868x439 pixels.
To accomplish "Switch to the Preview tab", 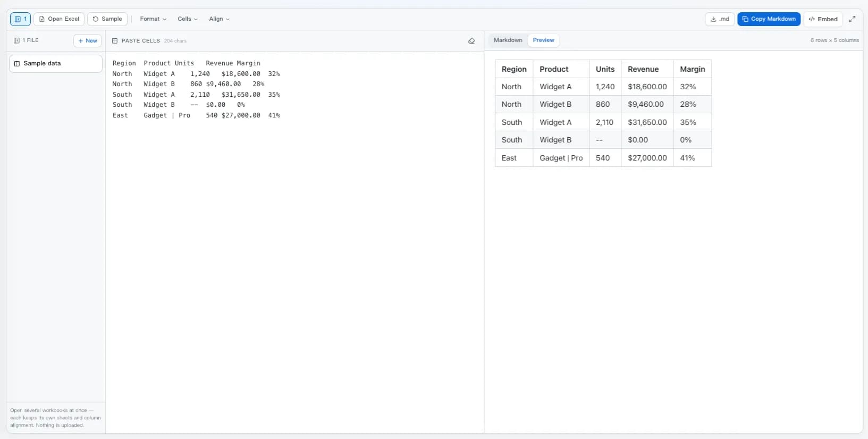I will tap(543, 40).
